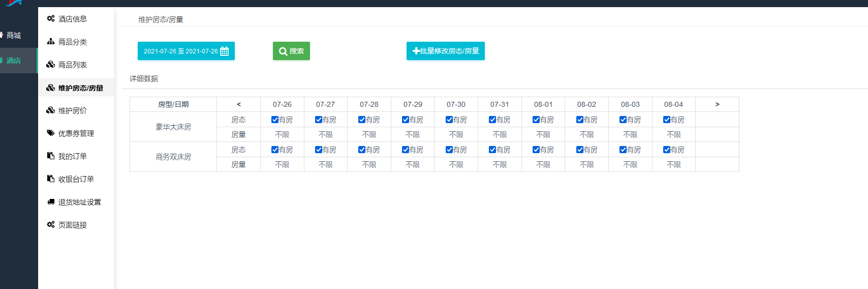
Task: Click the 维护房态/房量 page title
Action: 161,19
